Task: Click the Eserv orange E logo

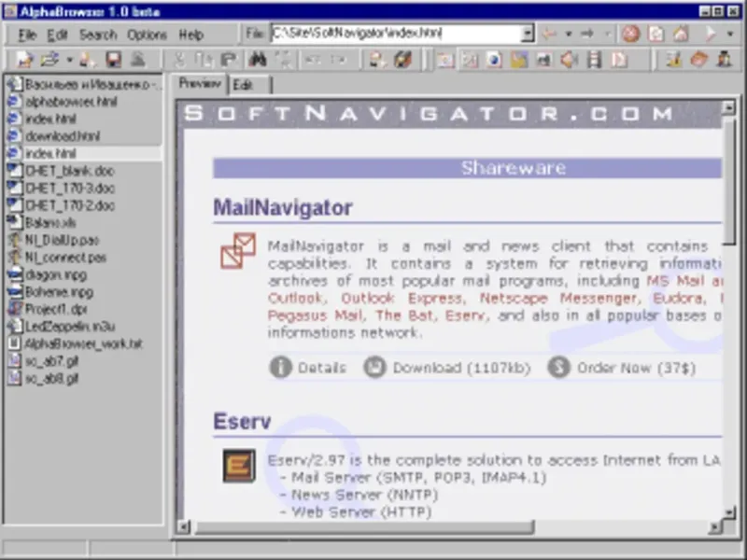Action: click(x=239, y=465)
